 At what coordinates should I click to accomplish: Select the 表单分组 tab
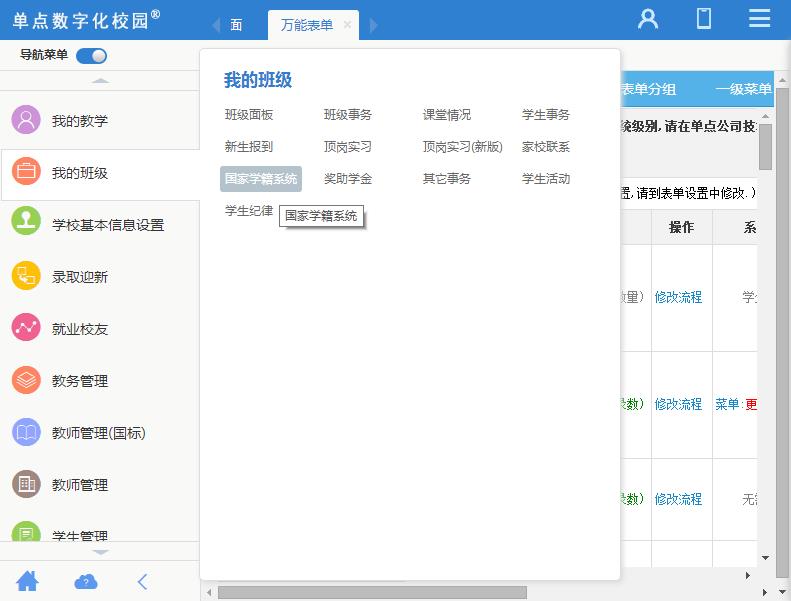(649, 89)
